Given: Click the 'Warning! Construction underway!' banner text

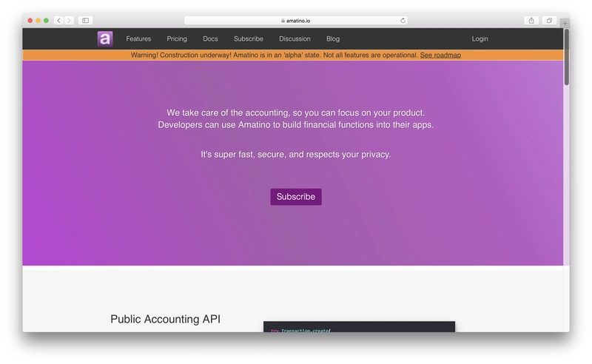Looking at the screenshot, I should (x=275, y=55).
